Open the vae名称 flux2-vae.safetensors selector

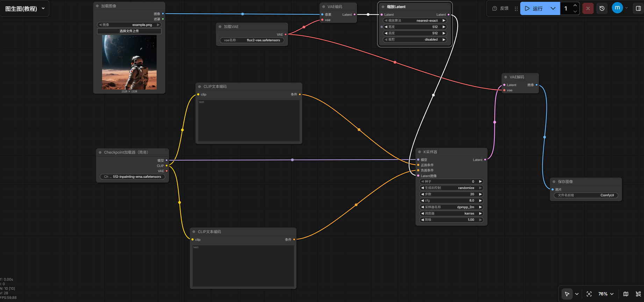pos(252,40)
